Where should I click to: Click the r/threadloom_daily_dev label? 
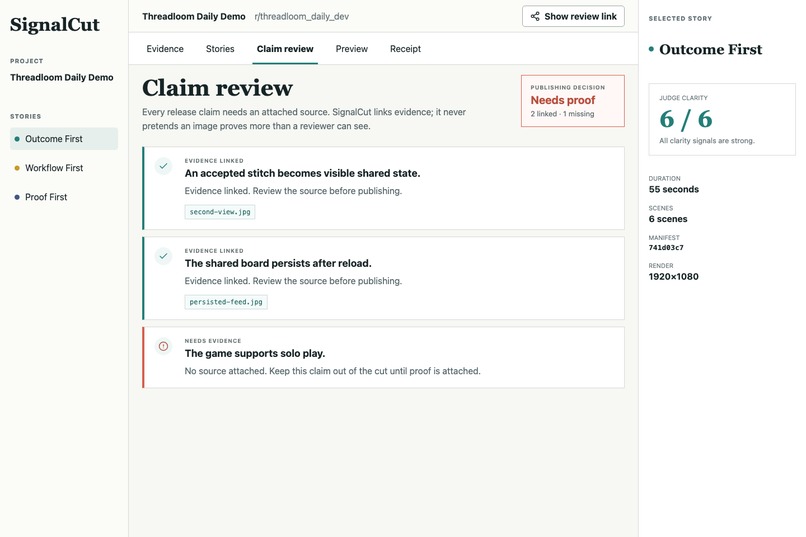(302, 16)
